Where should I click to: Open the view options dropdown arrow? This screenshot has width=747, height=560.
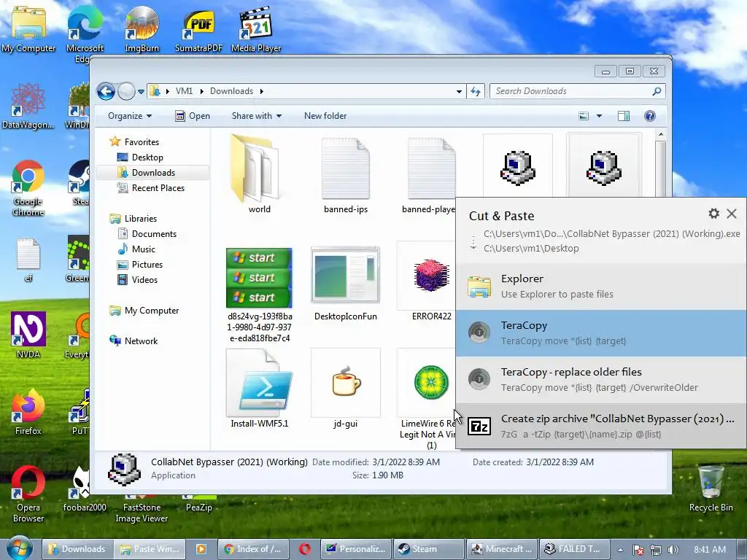pos(600,116)
